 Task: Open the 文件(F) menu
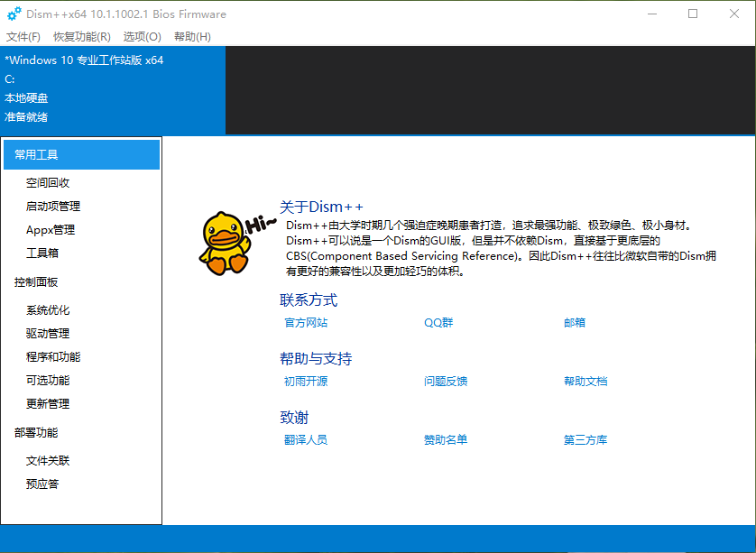[x=23, y=37]
